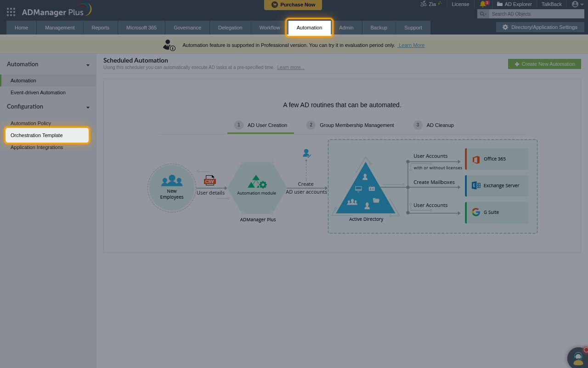
Task: Collapse the Configuration sidebar section
Action: click(88, 107)
